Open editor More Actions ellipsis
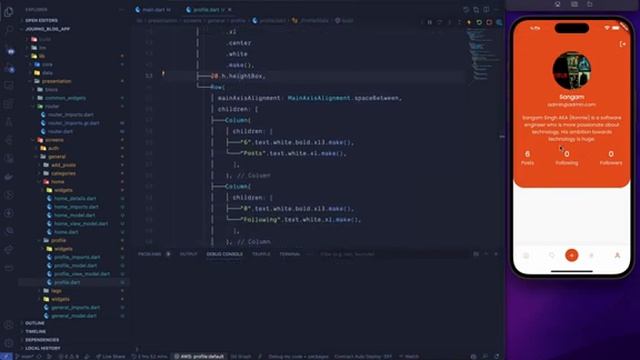Screen dimensions: 640x360 click(496, 9)
